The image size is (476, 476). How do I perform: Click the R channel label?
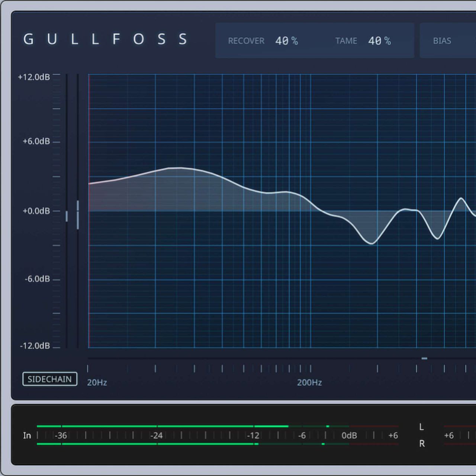[x=422, y=444]
